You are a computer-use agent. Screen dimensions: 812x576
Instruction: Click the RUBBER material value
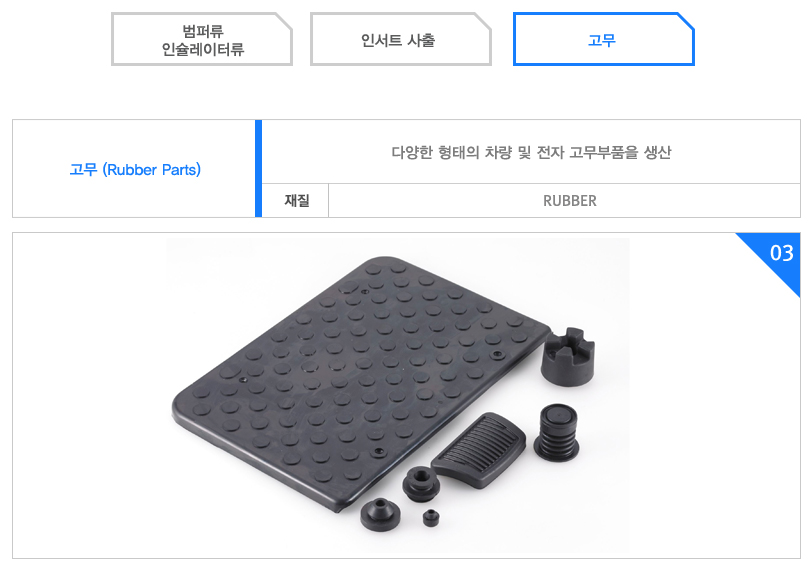570,200
